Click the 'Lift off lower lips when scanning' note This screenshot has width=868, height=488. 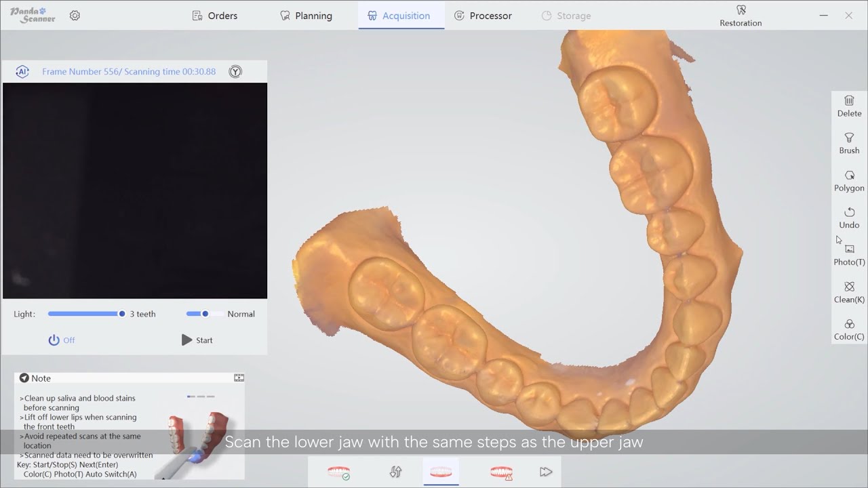pyautogui.click(x=78, y=422)
